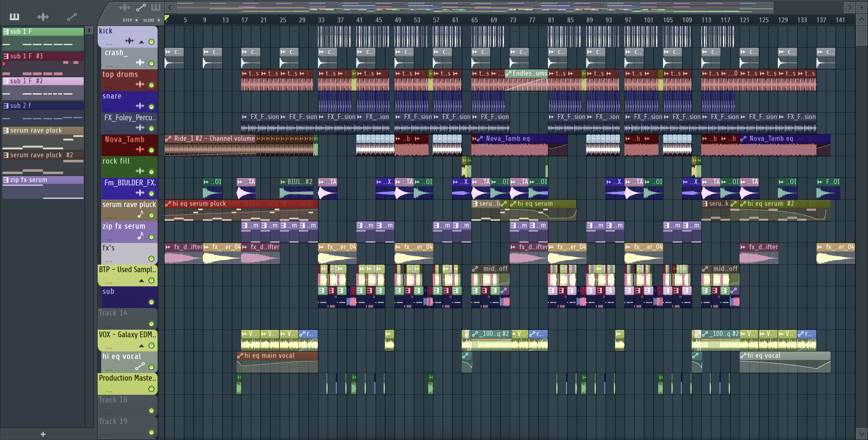Collapse the BTP - Used Samples group arrow
Viewport: 868px width, 440px height.
click(x=142, y=281)
